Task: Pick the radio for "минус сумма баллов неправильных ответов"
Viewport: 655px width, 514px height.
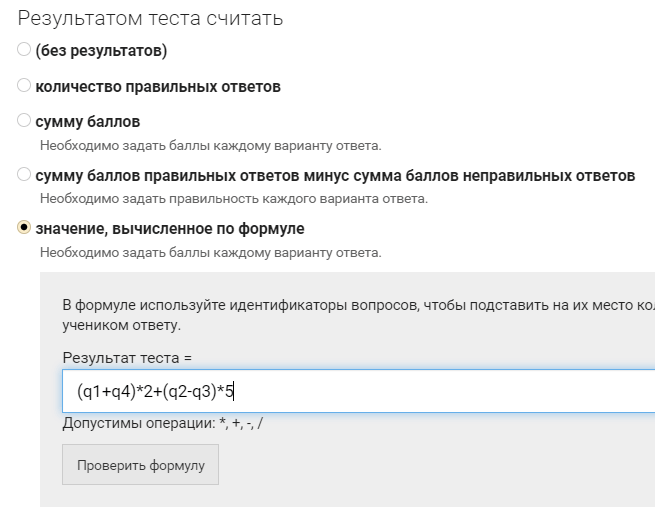Action: click(25, 175)
